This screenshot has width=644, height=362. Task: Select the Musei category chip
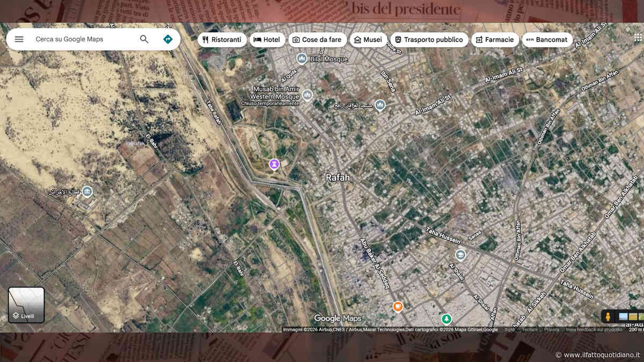pyautogui.click(x=368, y=40)
